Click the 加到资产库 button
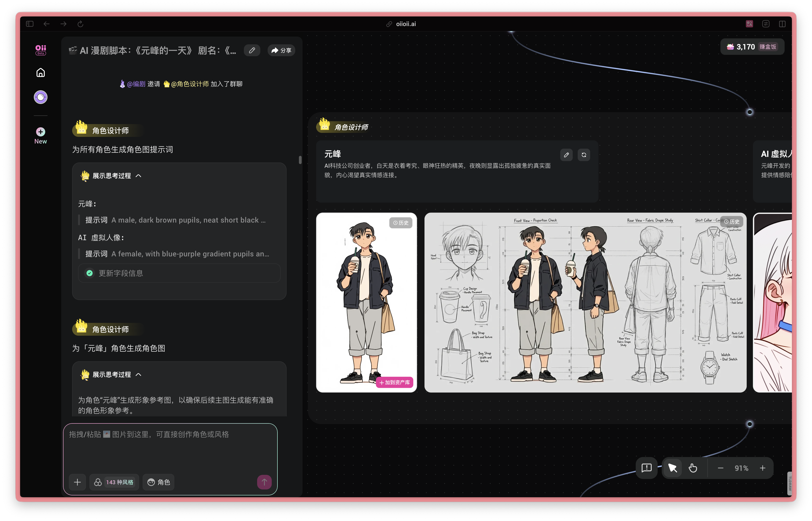The width and height of the screenshot is (812, 521). click(x=395, y=382)
